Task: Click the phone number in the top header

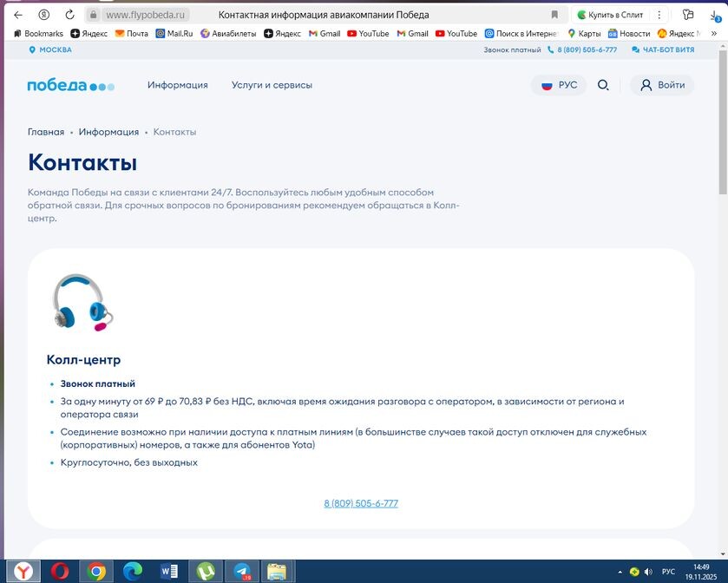Action: pyautogui.click(x=582, y=49)
